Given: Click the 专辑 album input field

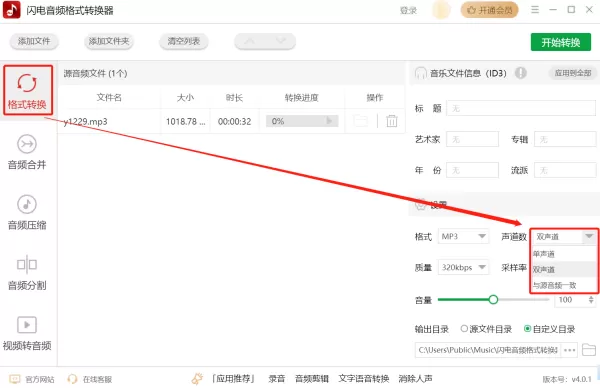Looking at the screenshot, I should pos(565,139).
